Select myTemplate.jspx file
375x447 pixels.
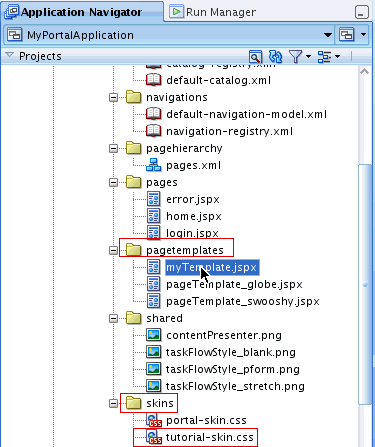212,267
